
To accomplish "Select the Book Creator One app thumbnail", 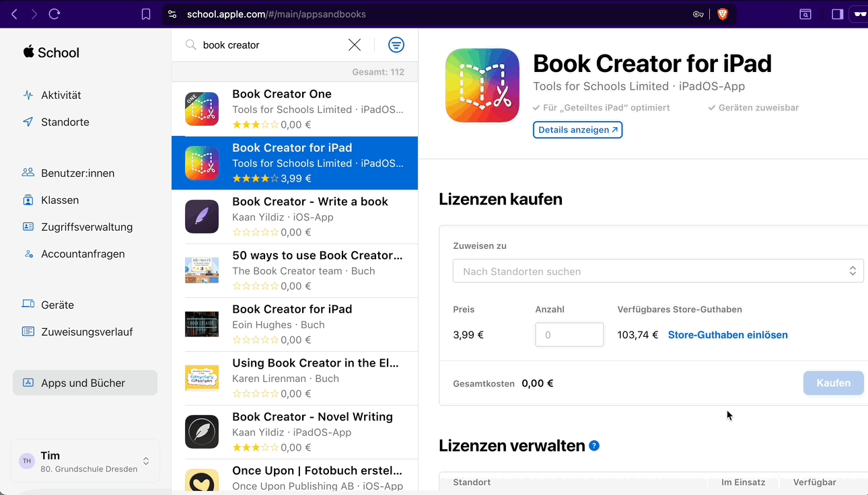I will click(202, 109).
